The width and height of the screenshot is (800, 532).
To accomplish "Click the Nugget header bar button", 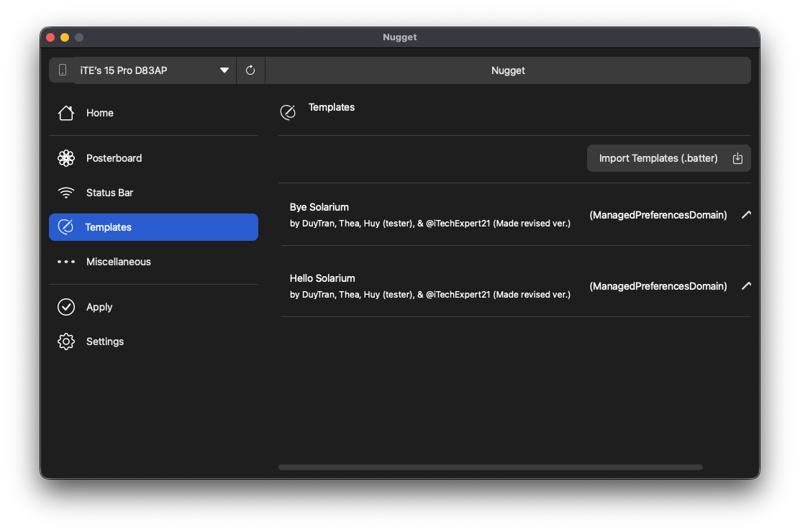I will pyautogui.click(x=508, y=70).
